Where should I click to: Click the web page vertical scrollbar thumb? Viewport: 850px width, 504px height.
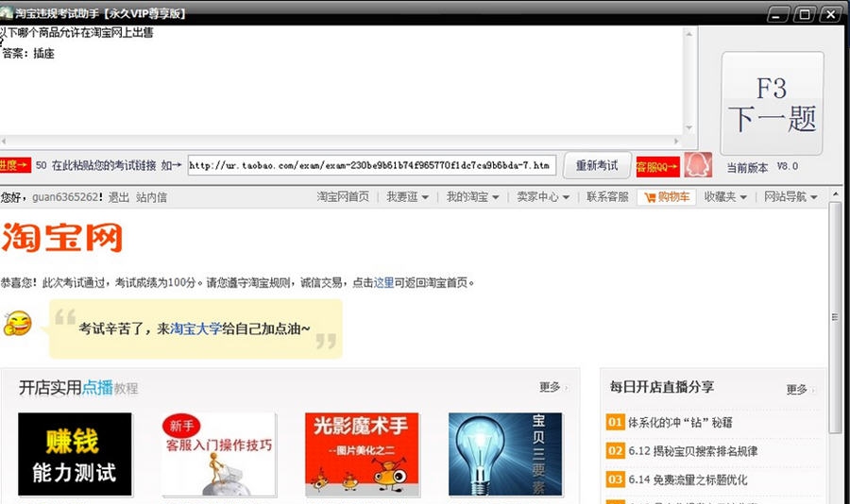tap(835, 317)
